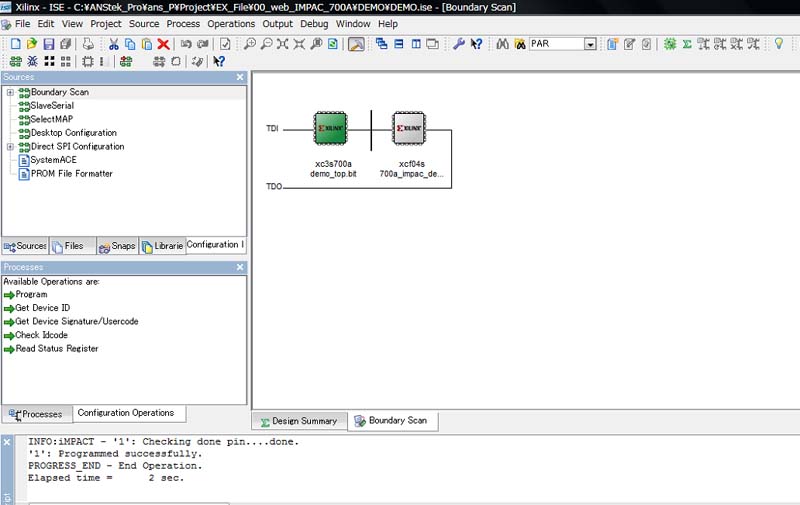Select the xc3s700a green chip device
The image size is (800, 505).
coord(331,128)
